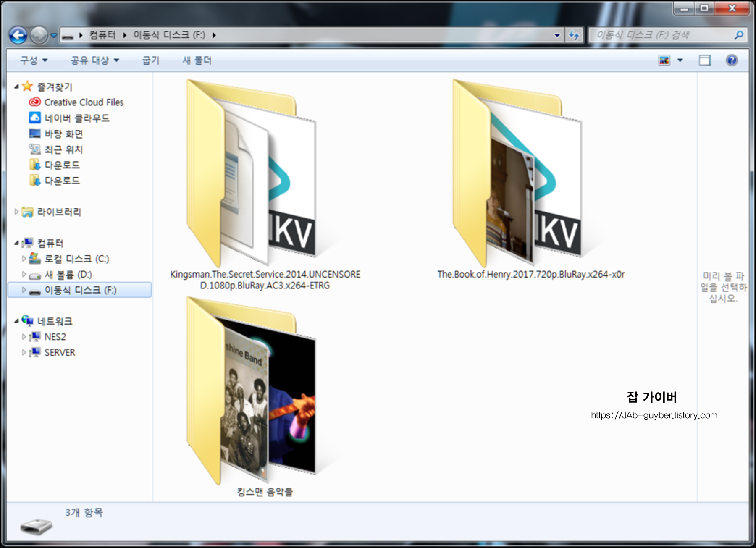Click the 즐겨찾기 star icon

coord(27,86)
